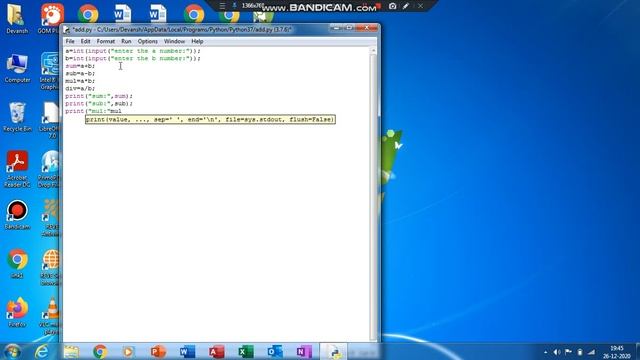Click the 'enter the a number:' input line
Screen dimensions: 640x360
click(x=133, y=51)
